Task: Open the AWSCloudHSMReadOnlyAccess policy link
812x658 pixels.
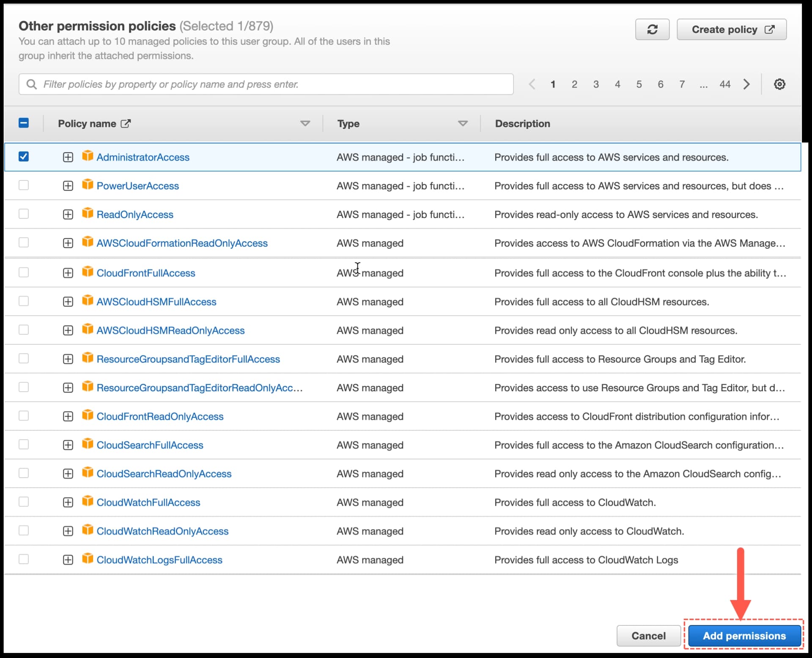Action: coord(170,330)
